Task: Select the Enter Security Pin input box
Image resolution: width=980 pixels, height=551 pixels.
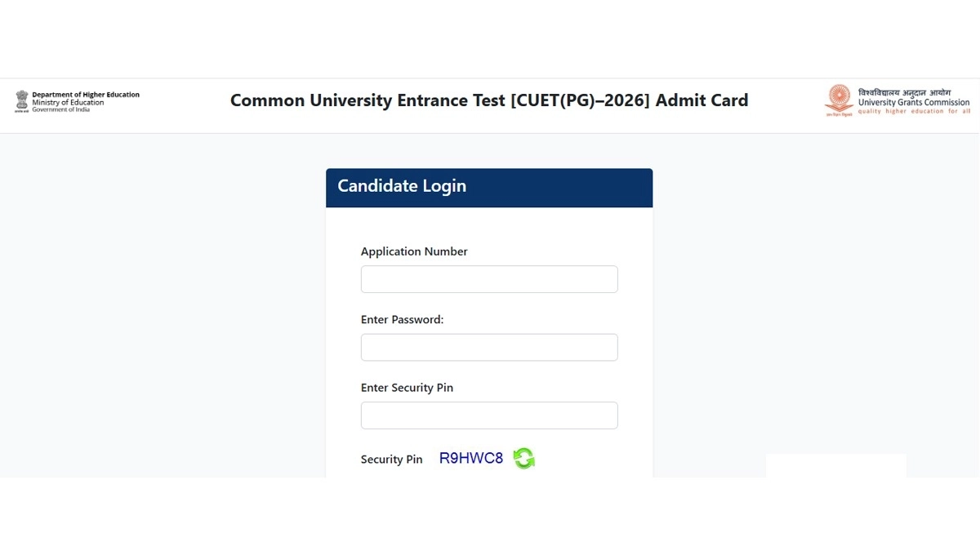Action: click(x=489, y=415)
